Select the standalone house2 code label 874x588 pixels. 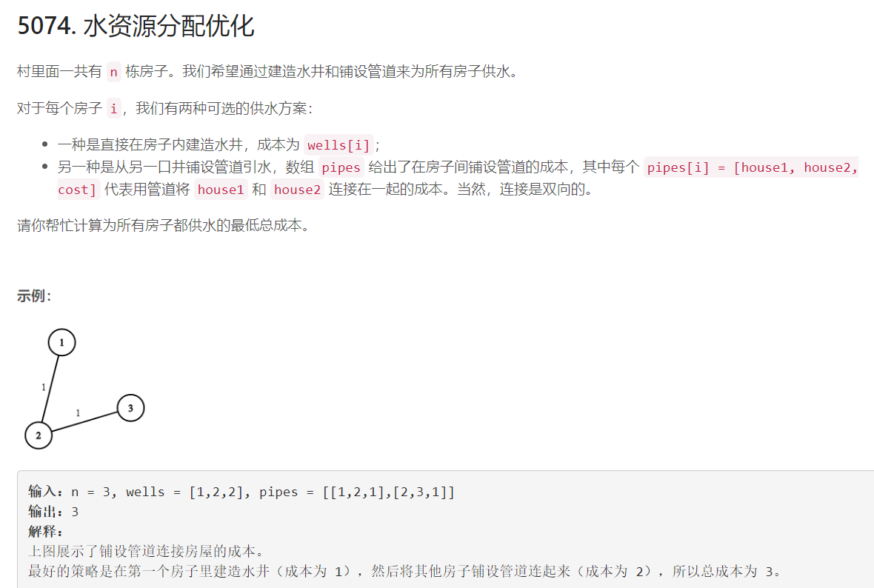click(298, 190)
